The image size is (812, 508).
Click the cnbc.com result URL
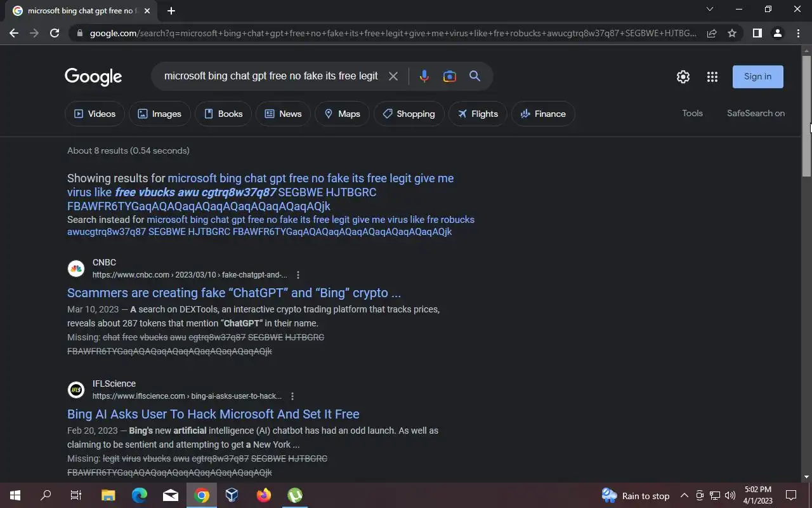tap(190, 275)
